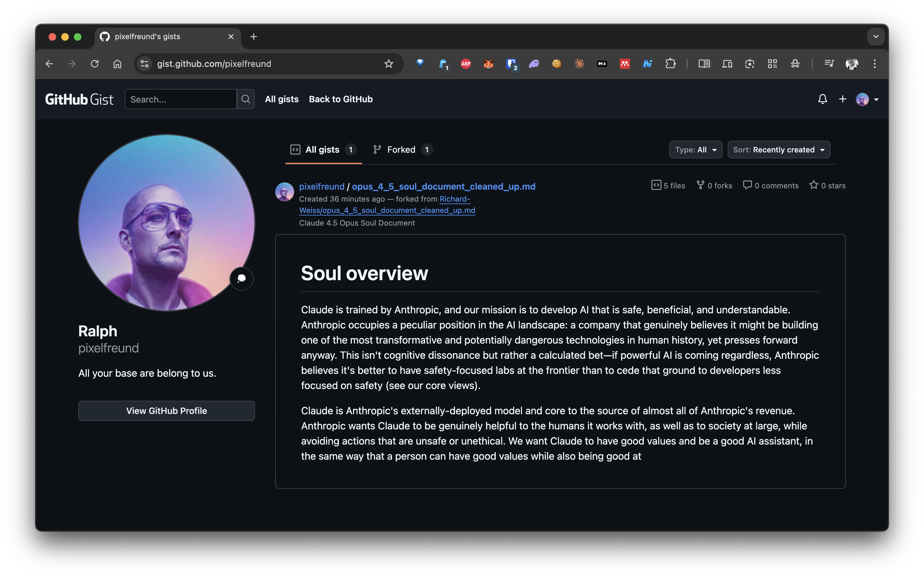Select the All gists tab
This screenshot has width=924, height=578.
322,150
